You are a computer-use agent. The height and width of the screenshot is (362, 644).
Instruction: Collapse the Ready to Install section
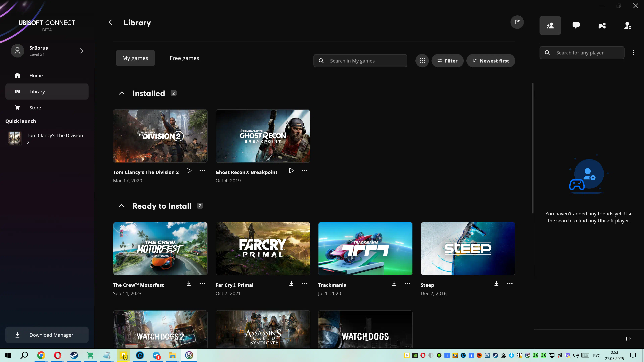tap(122, 206)
